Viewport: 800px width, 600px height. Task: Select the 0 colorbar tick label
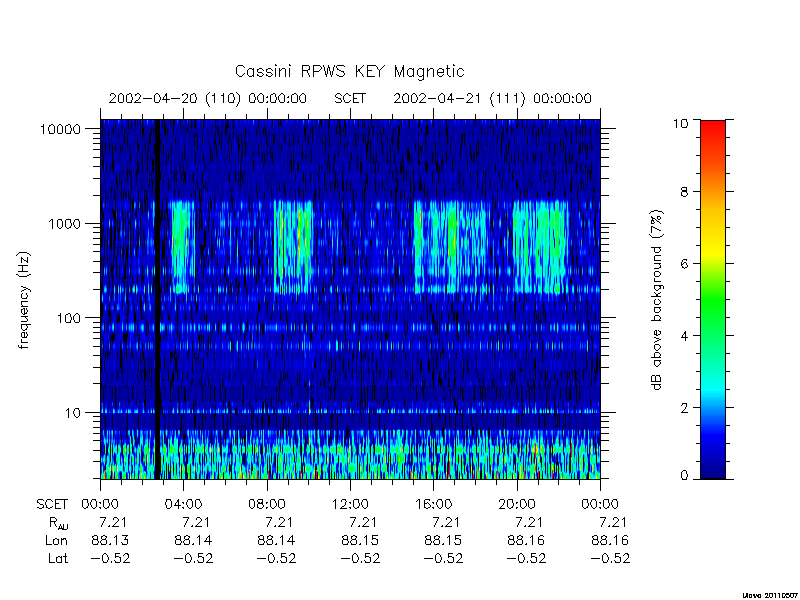click(x=684, y=476)
